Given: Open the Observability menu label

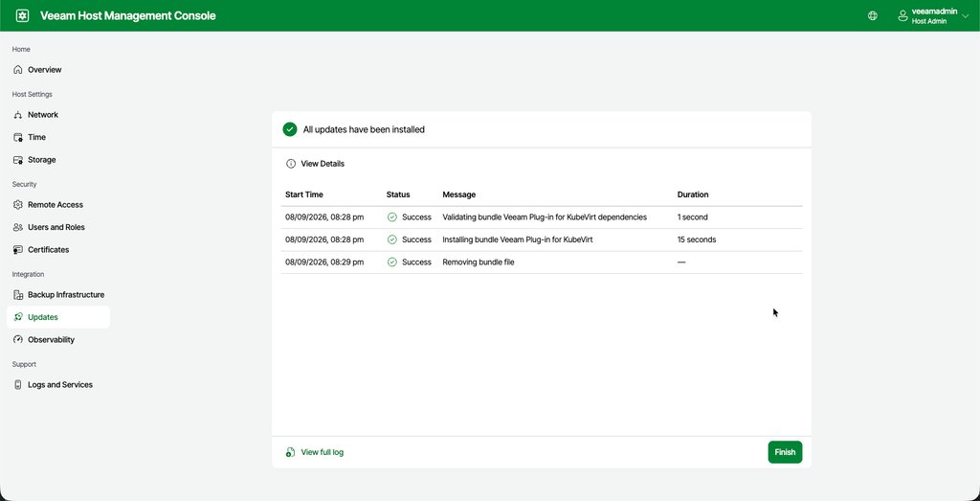Looking at the screenshot, I should tap(52, 340).
